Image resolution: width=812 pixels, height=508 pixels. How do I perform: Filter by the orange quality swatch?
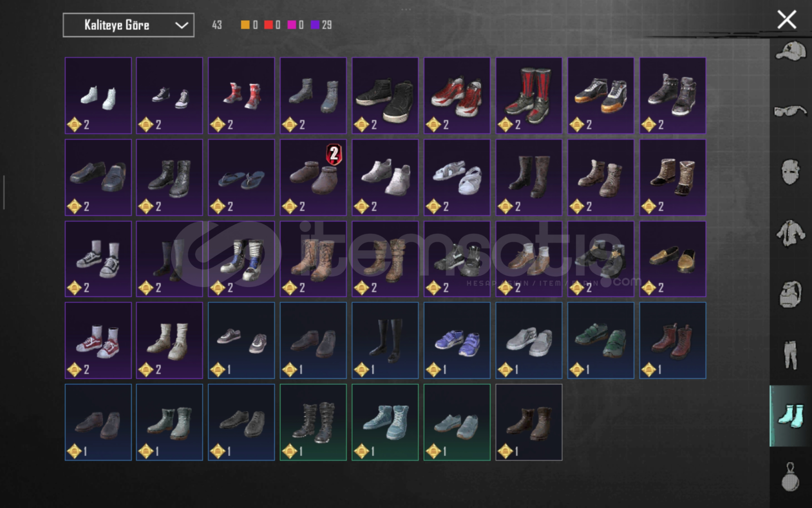(x=245, y=25)
